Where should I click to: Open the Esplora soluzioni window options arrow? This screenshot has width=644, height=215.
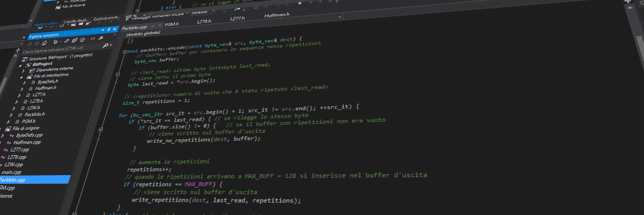pyautogui.click(x=103, y=30)
